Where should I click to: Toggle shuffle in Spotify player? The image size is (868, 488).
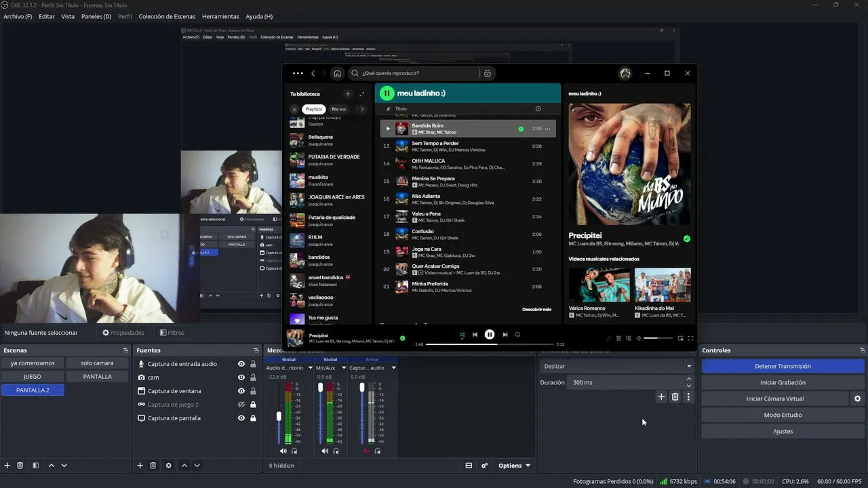point(462,335)
